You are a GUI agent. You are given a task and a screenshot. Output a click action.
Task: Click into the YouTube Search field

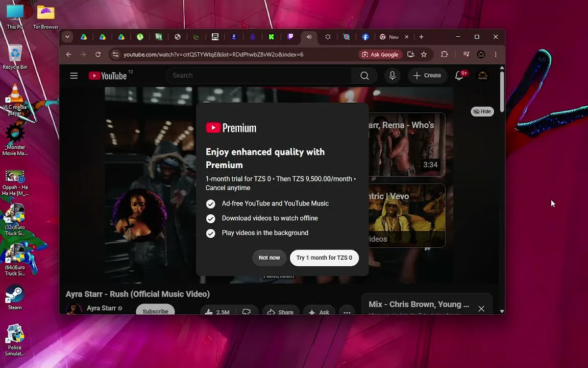259,76
